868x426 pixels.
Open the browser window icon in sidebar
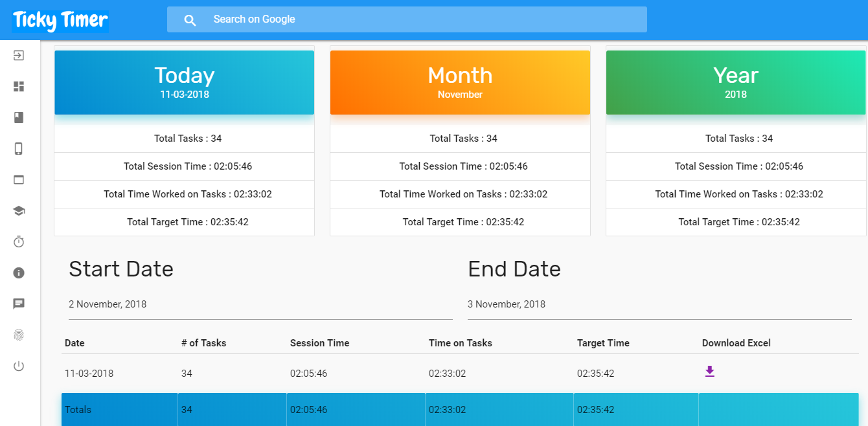(x=19, y=180)
